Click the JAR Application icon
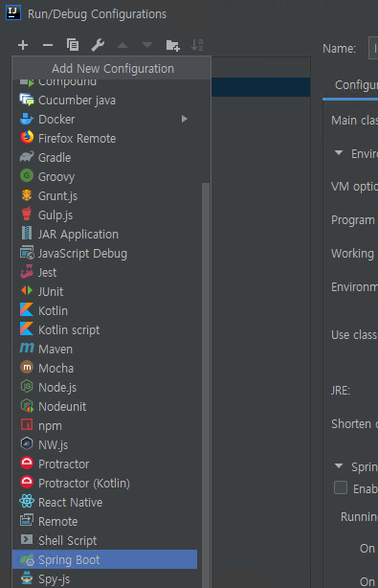 27,234
